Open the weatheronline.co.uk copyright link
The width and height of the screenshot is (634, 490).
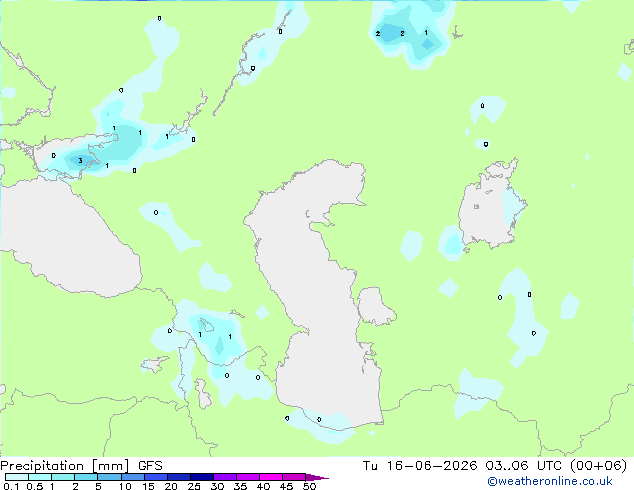550,481
